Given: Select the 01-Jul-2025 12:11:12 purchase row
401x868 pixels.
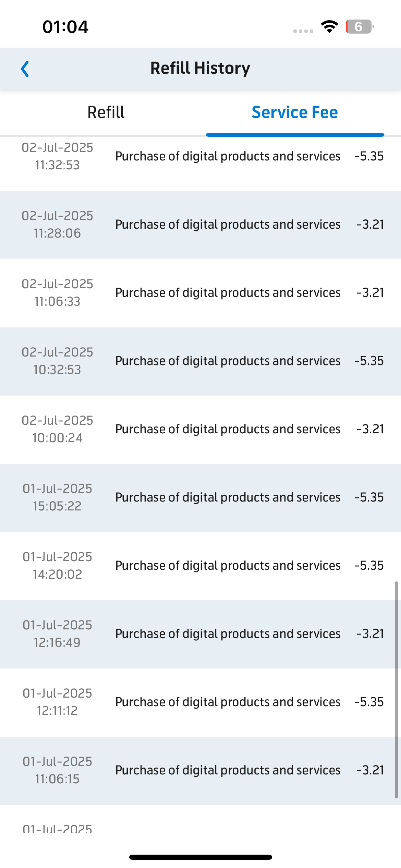Looking at the screenshot, I should point(200,702).
